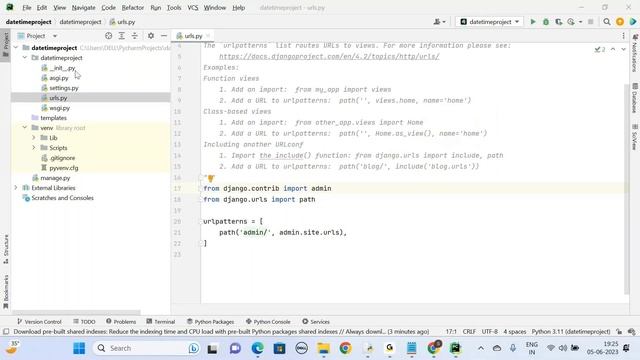Open the code-with-me user icon
The height and width of the screenshot is (360, 640).
tap(439, 22)
